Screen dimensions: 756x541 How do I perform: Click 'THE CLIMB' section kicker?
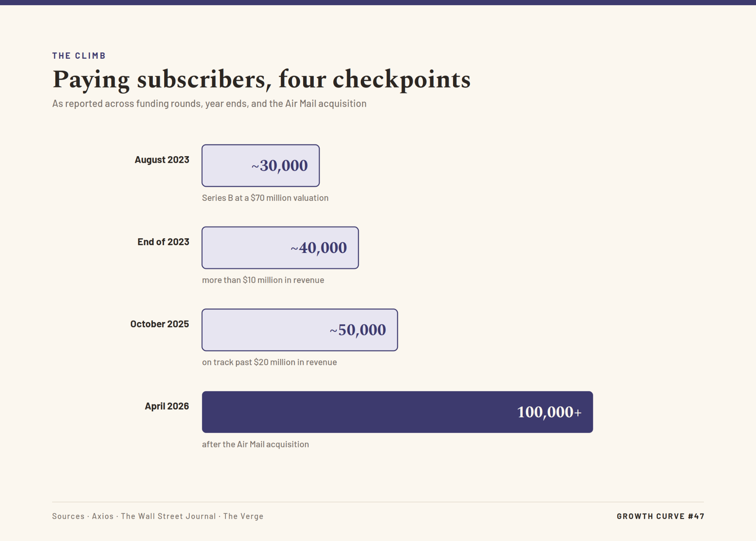pyautogui.click(x=79, y=56)
